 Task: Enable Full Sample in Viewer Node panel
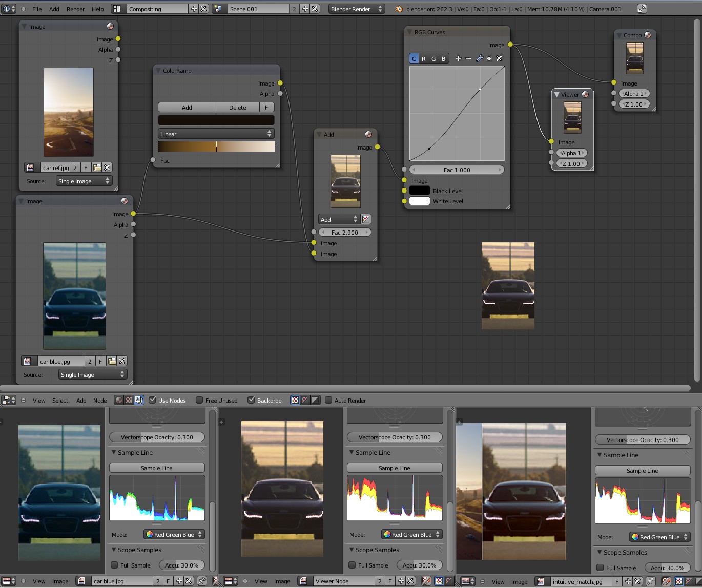(x=353, y=565)
